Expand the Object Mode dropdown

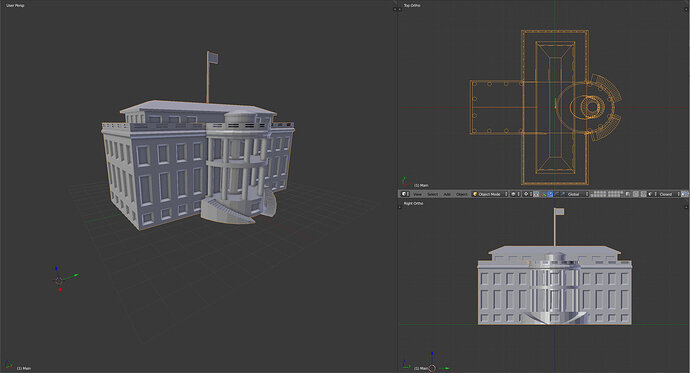click(490, 194)
